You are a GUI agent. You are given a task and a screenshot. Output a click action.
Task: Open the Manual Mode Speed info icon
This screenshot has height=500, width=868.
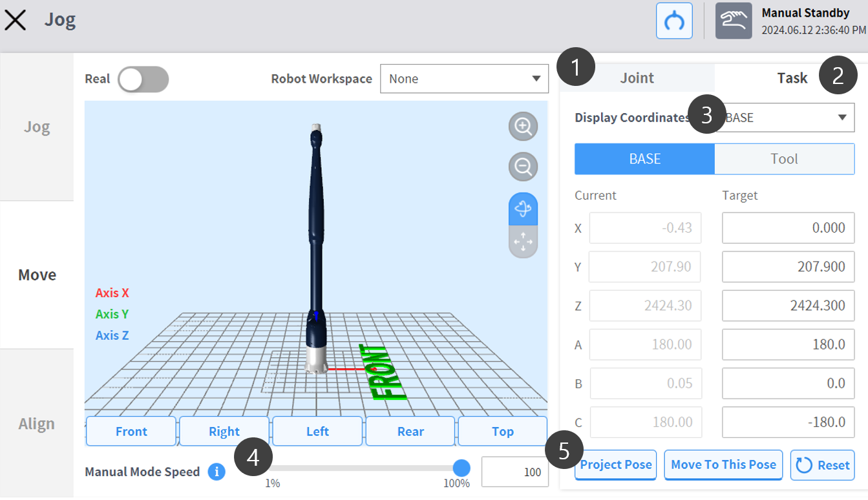pos(217,472)
